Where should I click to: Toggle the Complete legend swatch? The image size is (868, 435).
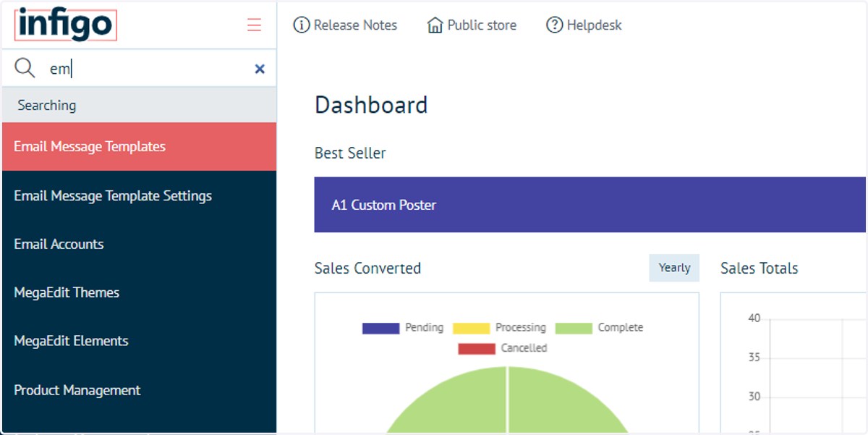(x=574, y=328)
